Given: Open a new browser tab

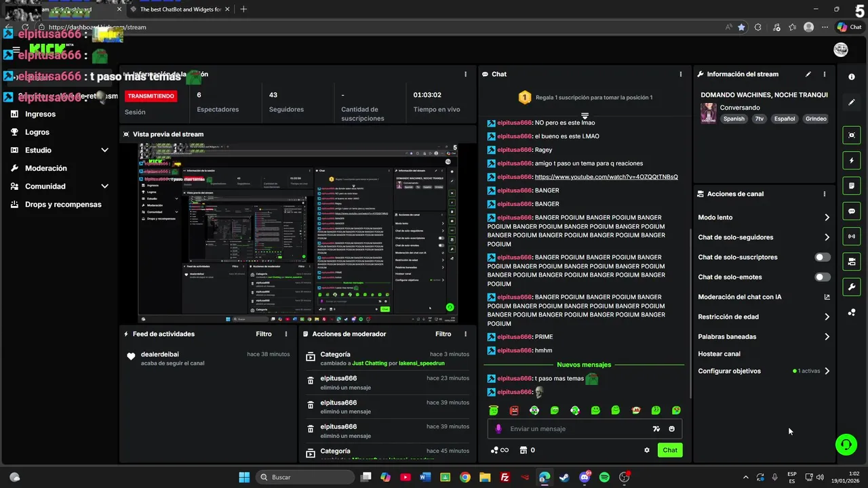Looking at the screenshot, I should point(243,9).
